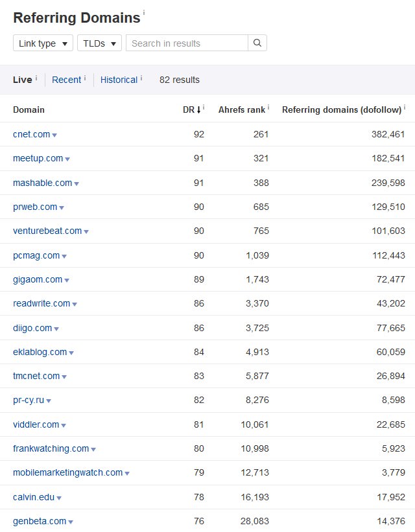Open the genbeta.com domain link
Screen dimensions: 415x532
40,522
